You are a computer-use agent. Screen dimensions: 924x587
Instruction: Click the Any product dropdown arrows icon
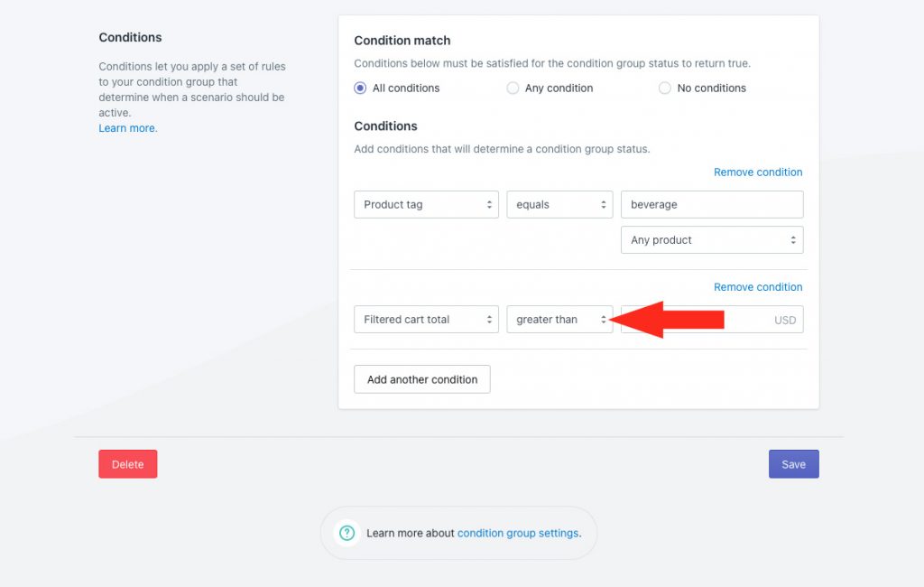click(x=793, y=239)
